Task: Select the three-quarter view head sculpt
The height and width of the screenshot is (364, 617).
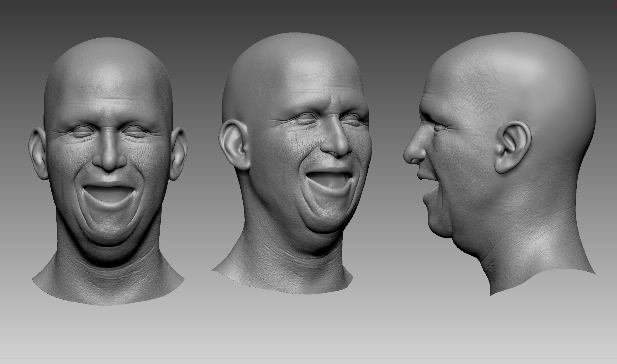Action: click(292, 163)
